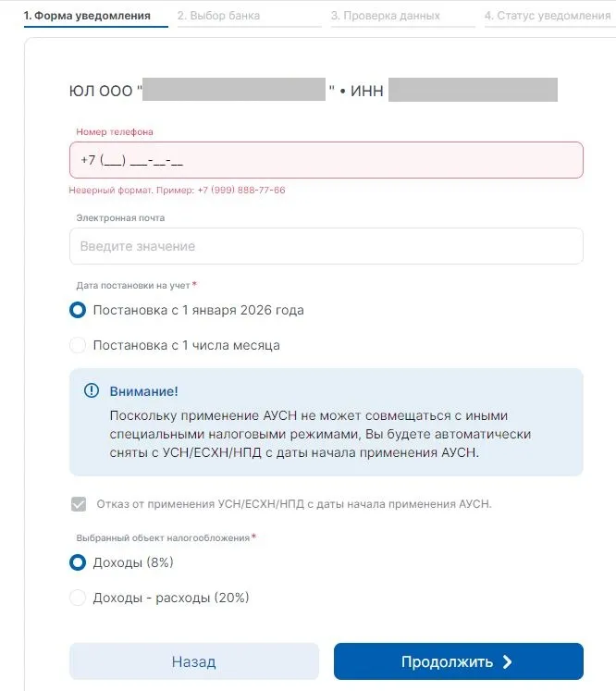This screenshot has height=691, width=616.
Task: Click the attention info icon
Action: [91, 391]
